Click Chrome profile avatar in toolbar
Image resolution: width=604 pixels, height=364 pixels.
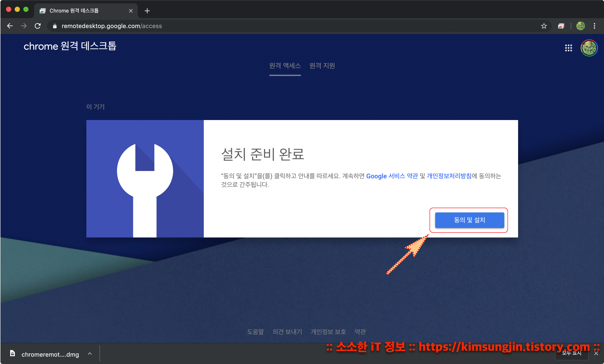(580, 26)
